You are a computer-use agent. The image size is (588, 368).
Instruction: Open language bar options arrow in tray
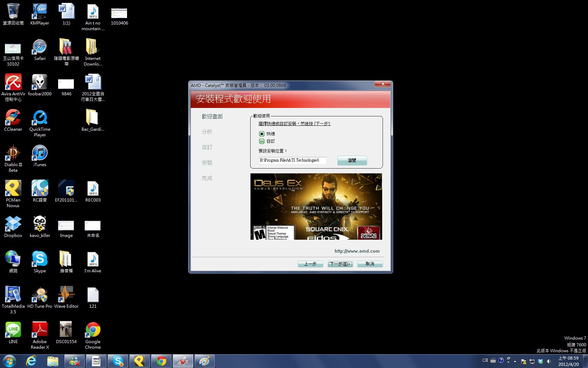(509, 362)
